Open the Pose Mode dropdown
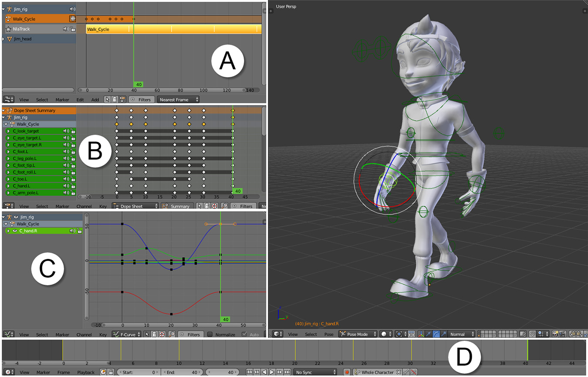 pyautogui.click(x=357, y=334)
